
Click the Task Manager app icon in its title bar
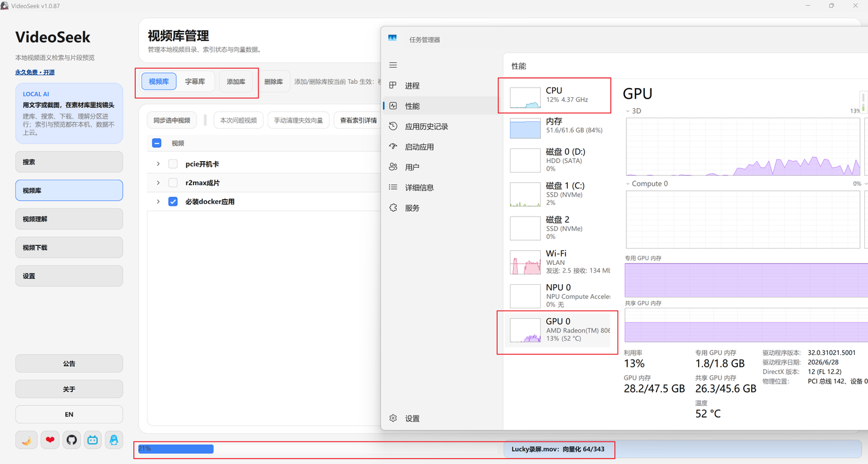pos(392,38)
